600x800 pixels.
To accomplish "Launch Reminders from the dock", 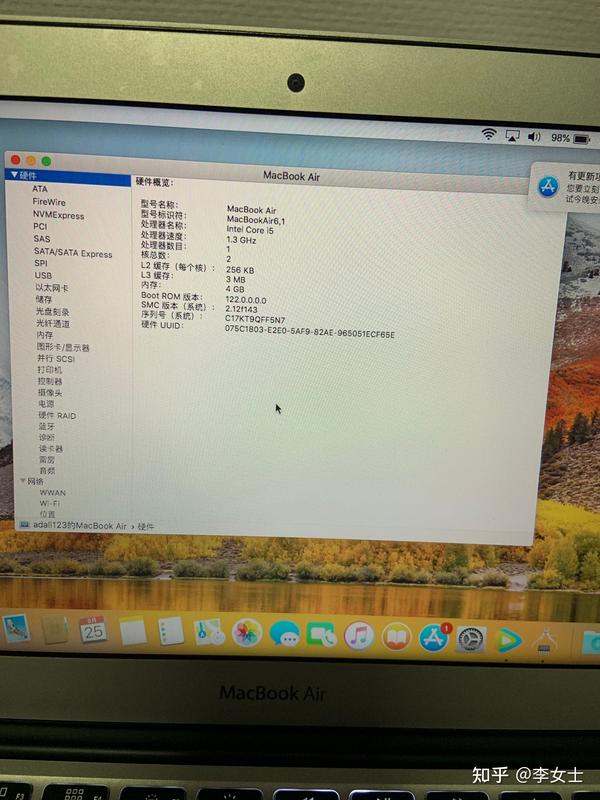I will point(171,632).
